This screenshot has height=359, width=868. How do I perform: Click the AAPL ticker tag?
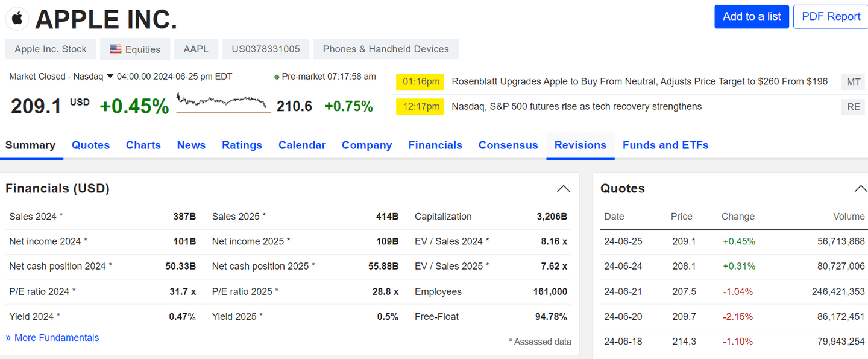tap(196, 49)
